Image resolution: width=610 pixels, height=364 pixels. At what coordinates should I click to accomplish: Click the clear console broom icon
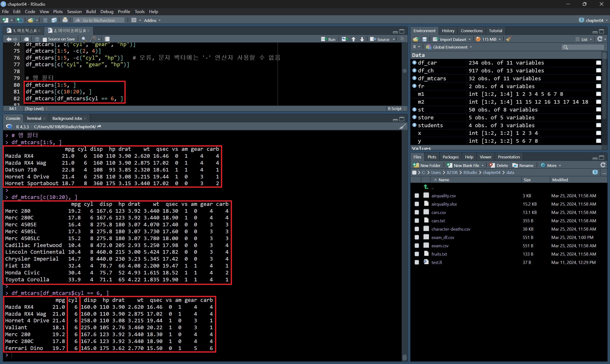point(402,126)
